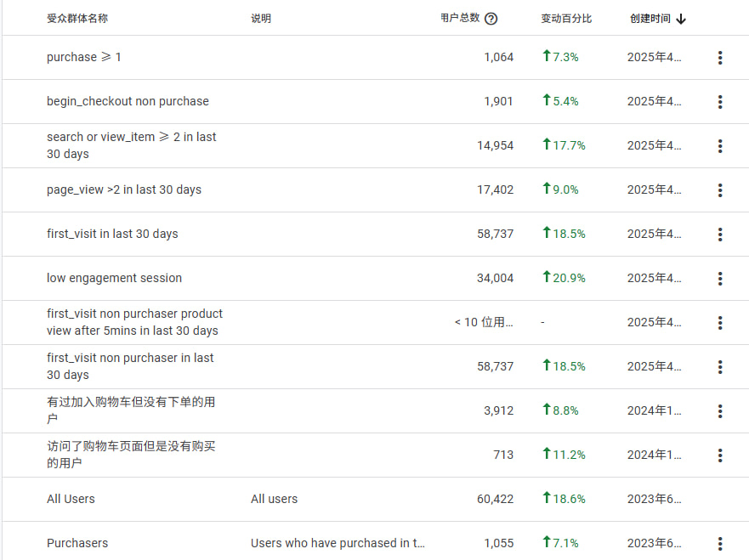Open three-dot menu for low engagement session

point(720,279)
